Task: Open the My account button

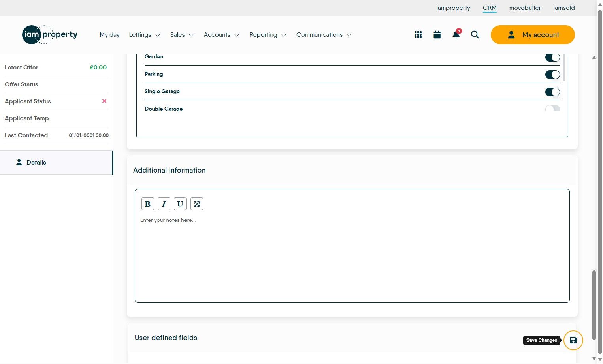Action: (533, 35)
